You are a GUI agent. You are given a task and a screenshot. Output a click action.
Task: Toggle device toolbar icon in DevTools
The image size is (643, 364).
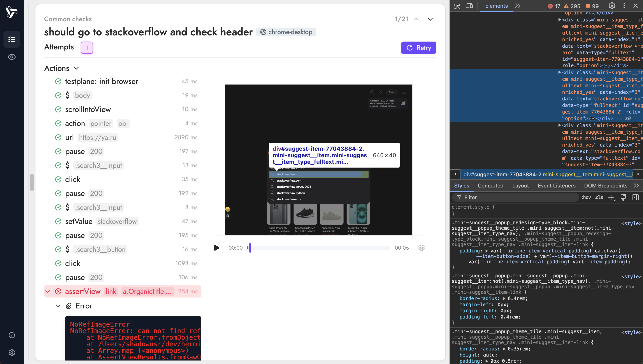469,6
